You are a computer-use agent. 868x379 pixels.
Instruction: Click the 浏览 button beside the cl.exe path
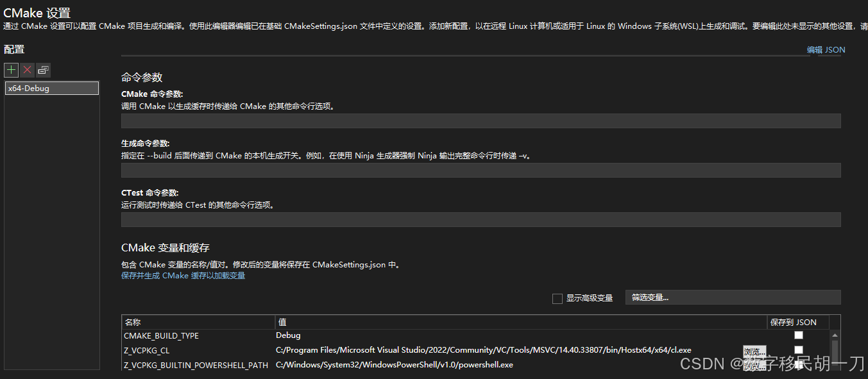pos(754,350)
